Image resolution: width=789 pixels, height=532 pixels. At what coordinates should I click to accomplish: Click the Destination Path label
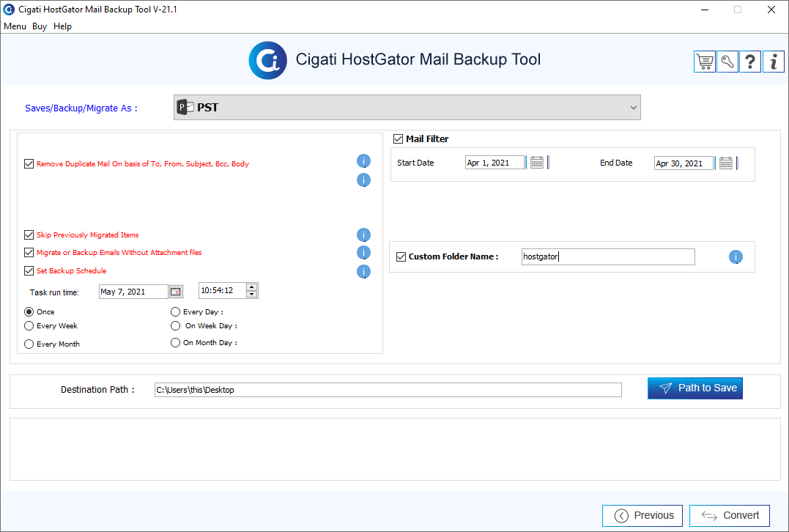pos(97,390)
